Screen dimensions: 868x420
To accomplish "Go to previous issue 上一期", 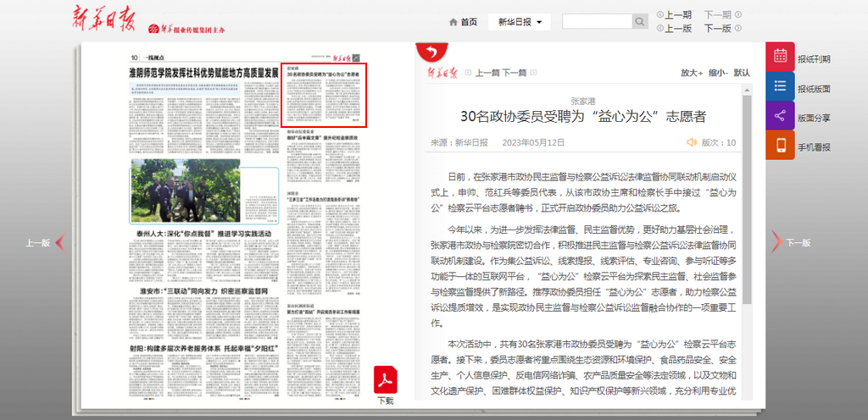I will 677,14.
